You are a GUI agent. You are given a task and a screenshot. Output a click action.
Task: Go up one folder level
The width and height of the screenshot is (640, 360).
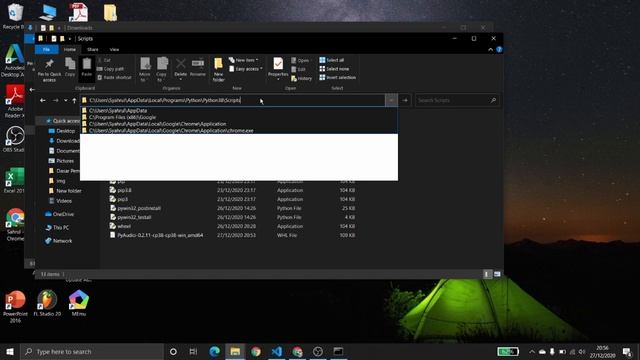tap(74, 100)
